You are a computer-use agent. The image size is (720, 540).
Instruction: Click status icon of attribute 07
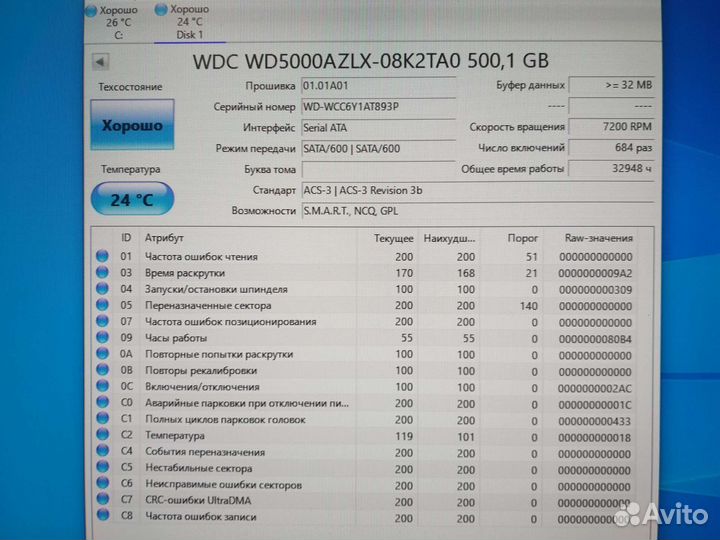[x=102, y=321]
